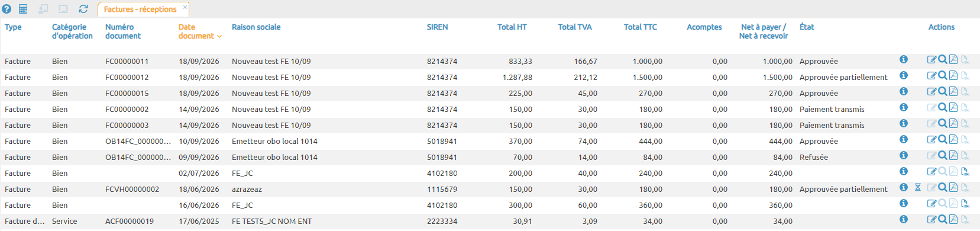
Task: View the Refusée invoice with magnifier
Action: click(943, 155)
